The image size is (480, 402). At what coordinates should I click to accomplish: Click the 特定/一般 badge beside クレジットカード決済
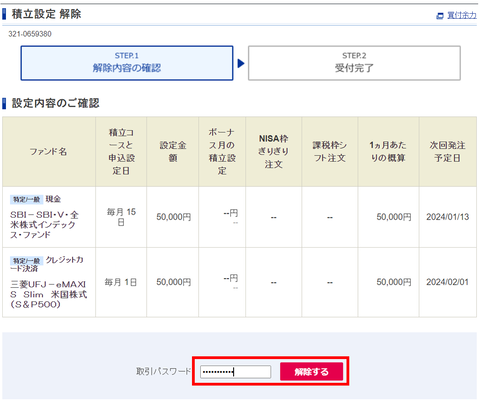(26, 260)
